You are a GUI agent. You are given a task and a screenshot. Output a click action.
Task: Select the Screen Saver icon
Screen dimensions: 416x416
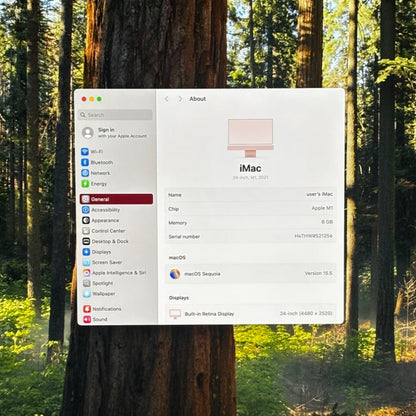pyautogui.click(x=86, y=262)
